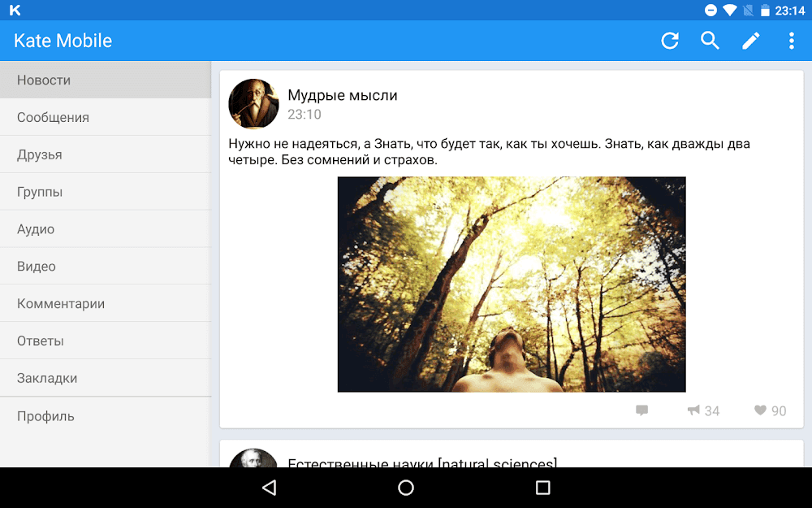This screenshot has width=812, height=508.
Task: View the forest photo in the post
Action: [511, 284]
